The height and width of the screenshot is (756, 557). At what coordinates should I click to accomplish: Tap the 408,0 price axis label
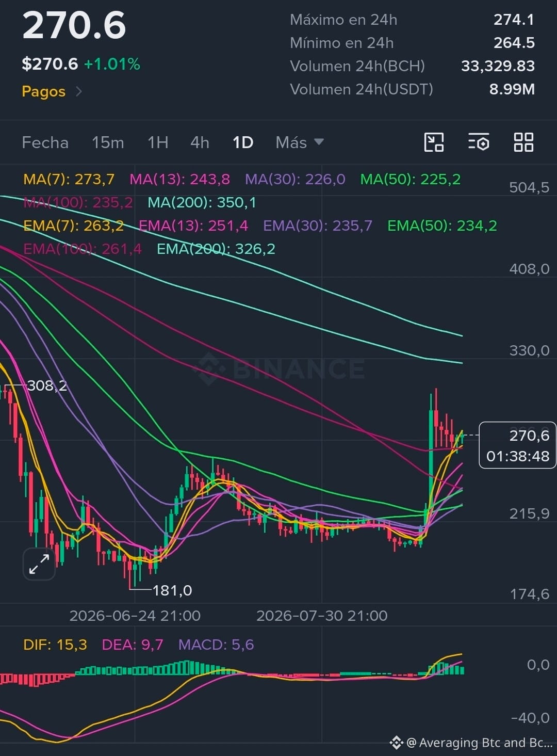pos(529,269)
